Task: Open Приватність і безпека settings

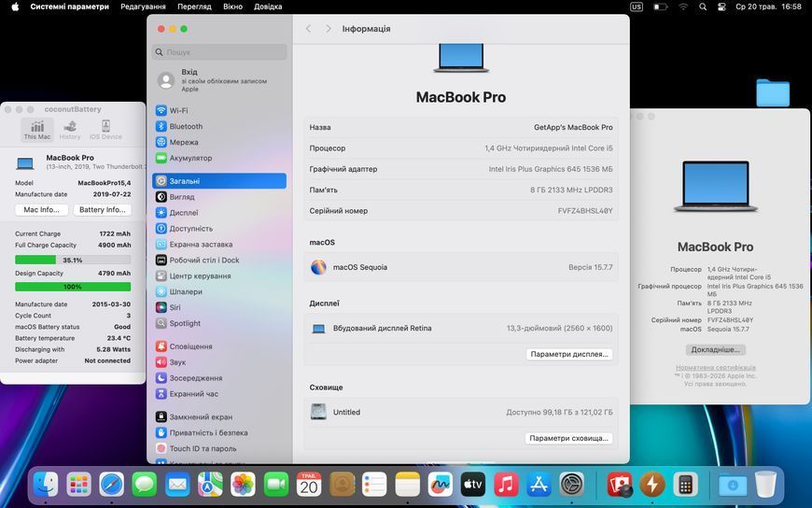Action: 219,433
